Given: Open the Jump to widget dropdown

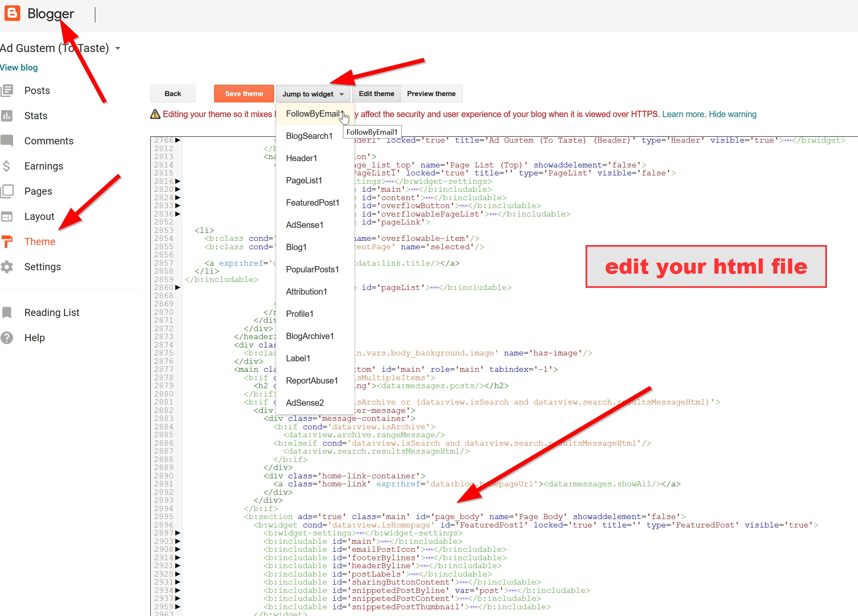Looking at the screenshot, I should click(x=313, y=94).
